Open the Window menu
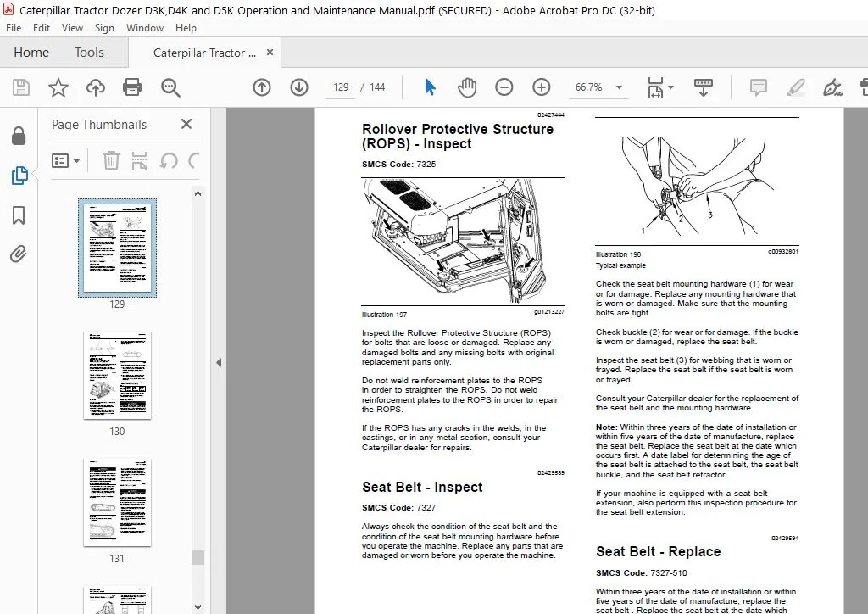 click(x=144, y=28)
